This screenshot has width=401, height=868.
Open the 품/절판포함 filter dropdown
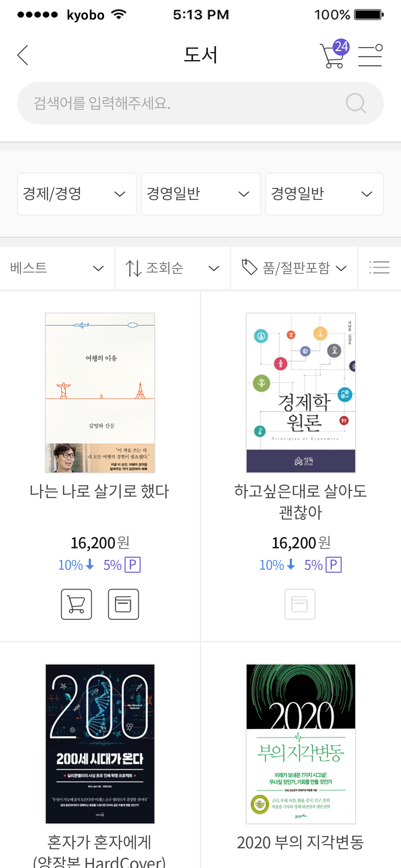click(x=294, y=268)
